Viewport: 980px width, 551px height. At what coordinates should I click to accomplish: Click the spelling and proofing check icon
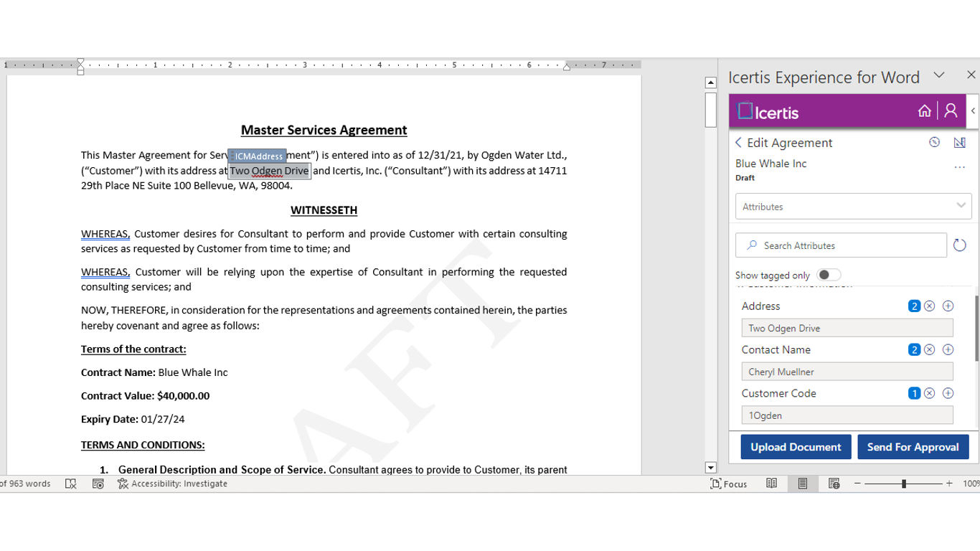[70, 484]
